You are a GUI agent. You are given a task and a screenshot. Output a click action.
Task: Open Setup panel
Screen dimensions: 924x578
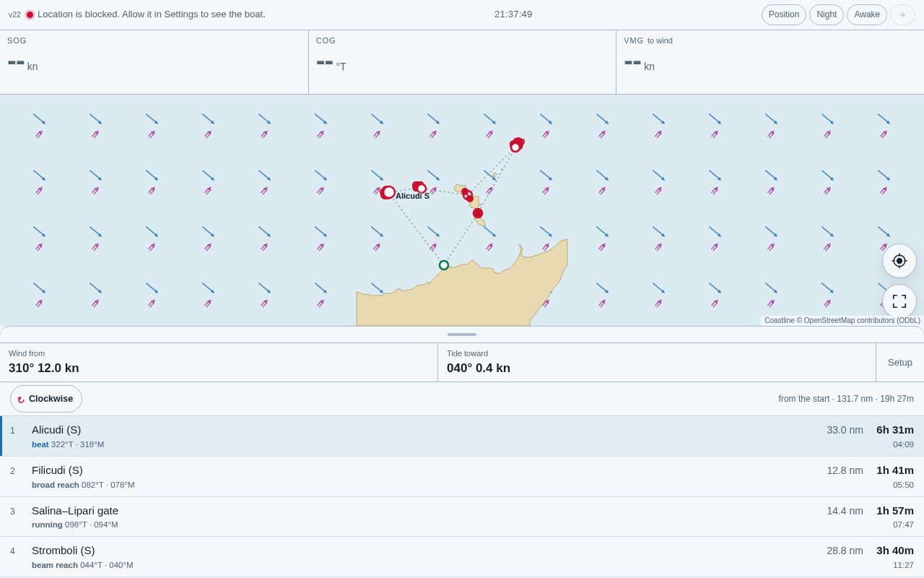[x=900, y=363]
